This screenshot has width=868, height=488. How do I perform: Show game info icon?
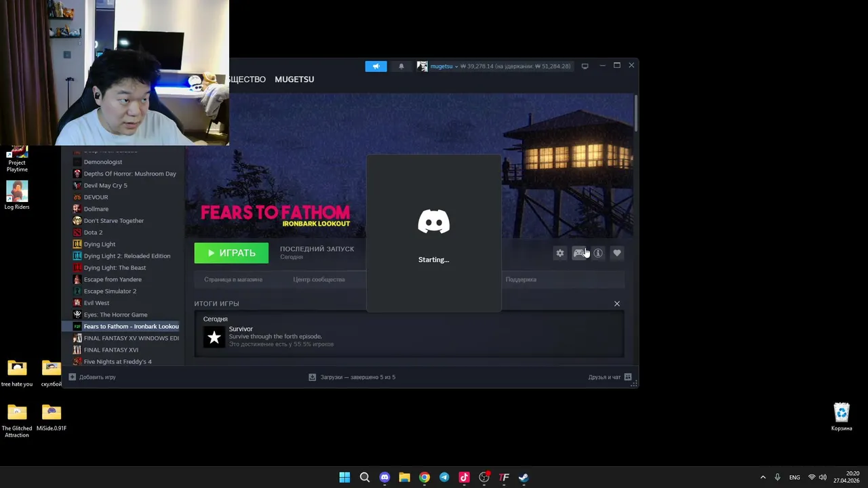point(598,253)
